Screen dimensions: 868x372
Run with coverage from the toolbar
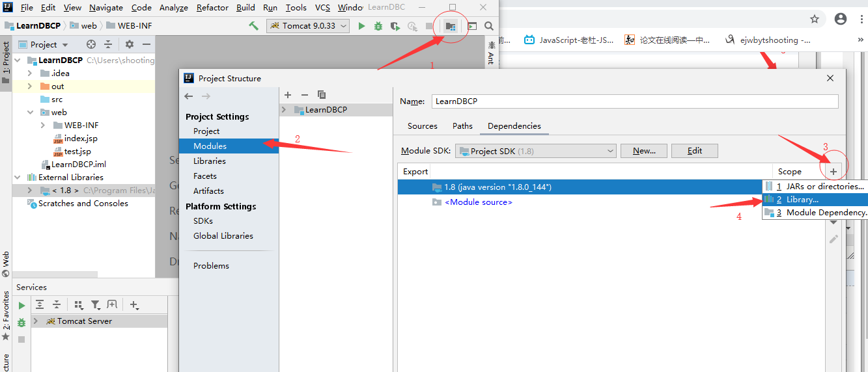pos(395,26)
